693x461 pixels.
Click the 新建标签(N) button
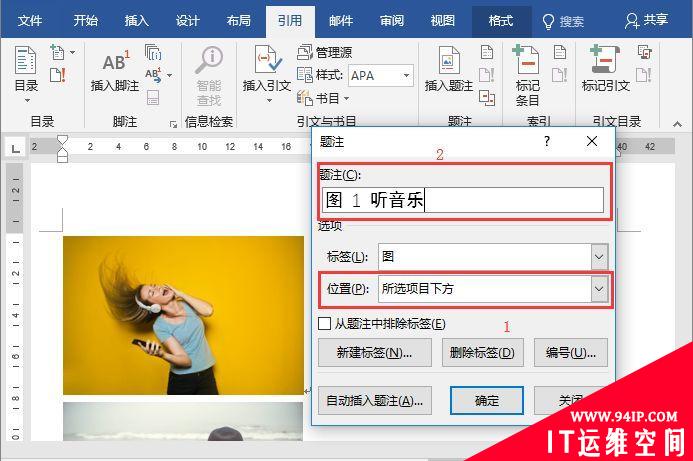pyautogui.click(x=375, y=353)
